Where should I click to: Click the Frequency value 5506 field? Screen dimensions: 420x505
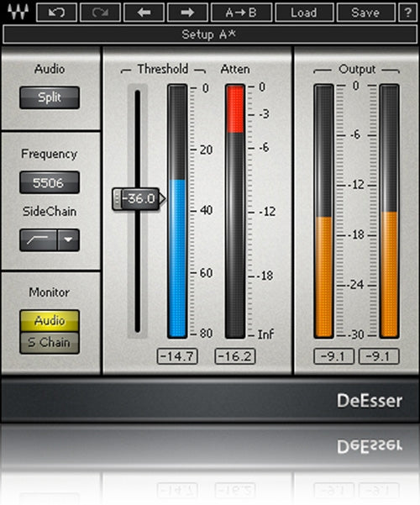(50, 182)
